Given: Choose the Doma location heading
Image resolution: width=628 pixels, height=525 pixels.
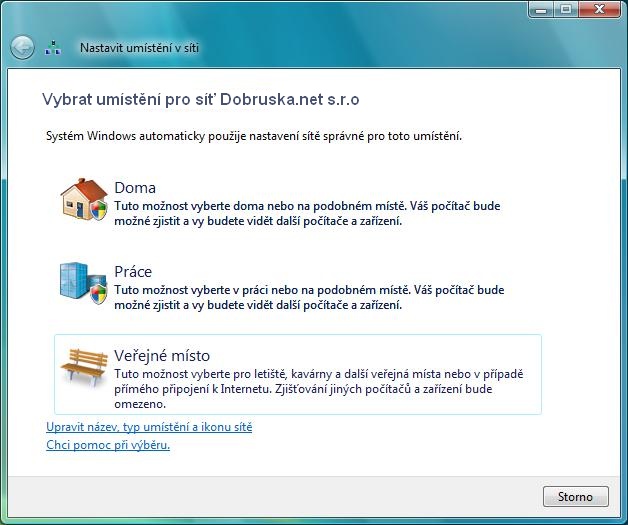Looking at the screenshot, I should coord(135,188).
